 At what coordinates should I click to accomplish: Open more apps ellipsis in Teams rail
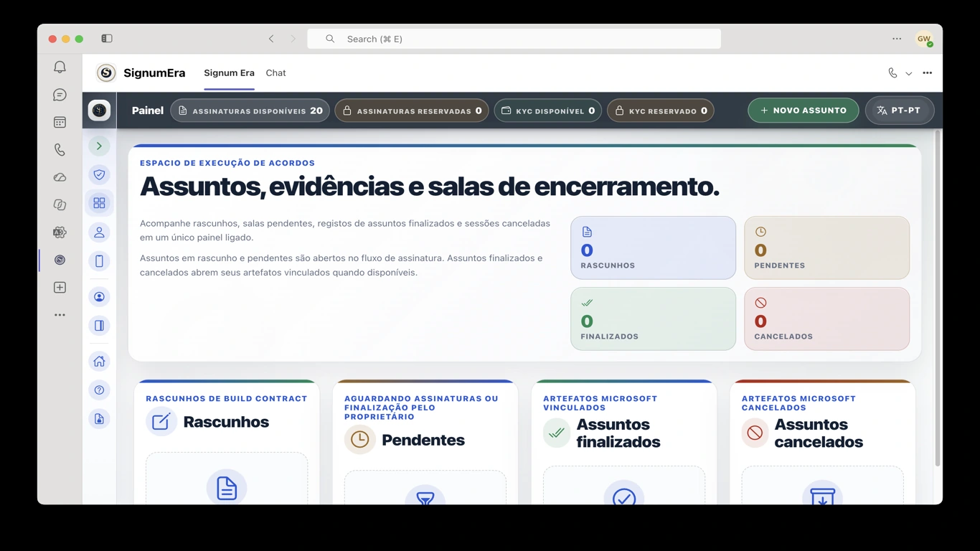point(60,315)
